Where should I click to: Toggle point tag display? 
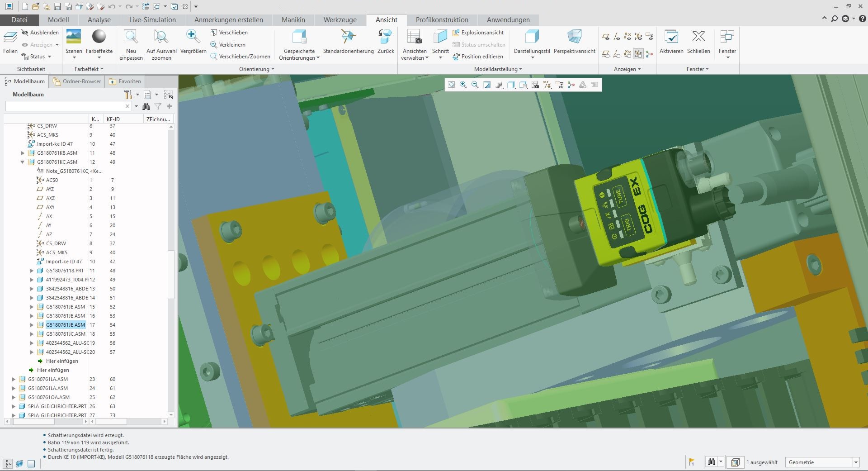pyautogui.click(x=627, y=54)
